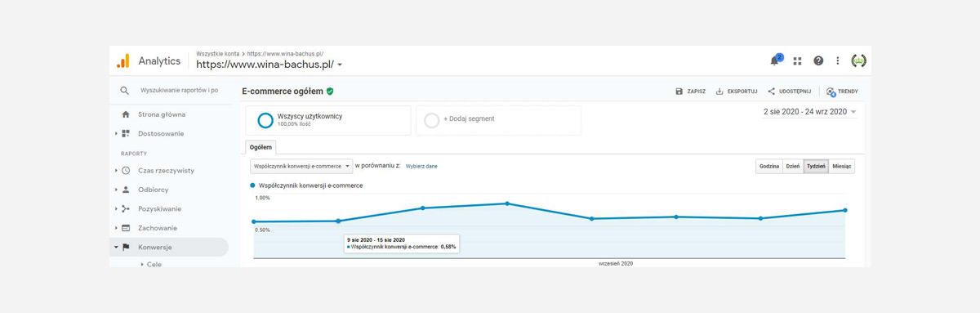The image size is (980, 313).
Task: Click the first data point on chart
Action: tap(253, 221)
